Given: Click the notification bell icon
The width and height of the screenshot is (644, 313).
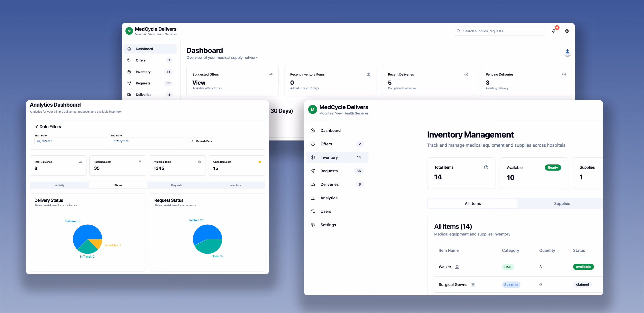Looking at the screenshot, I should point(553,31).
